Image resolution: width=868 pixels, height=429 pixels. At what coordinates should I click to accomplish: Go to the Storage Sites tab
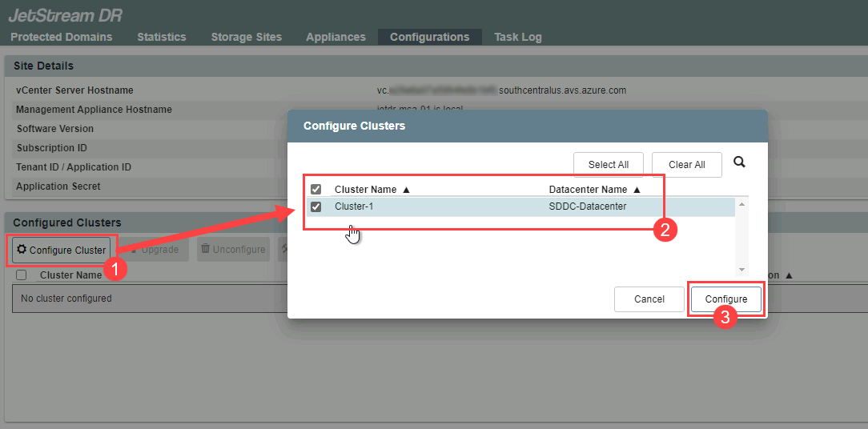click(x=246, y=37)
